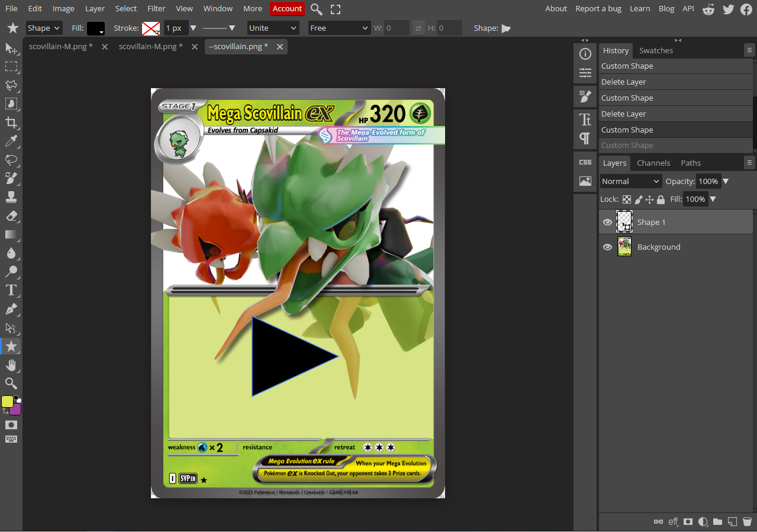Screen dimensions: 757x532
Task: Open the search magnifier in menu bar
Action: click(x=317, y=9)
